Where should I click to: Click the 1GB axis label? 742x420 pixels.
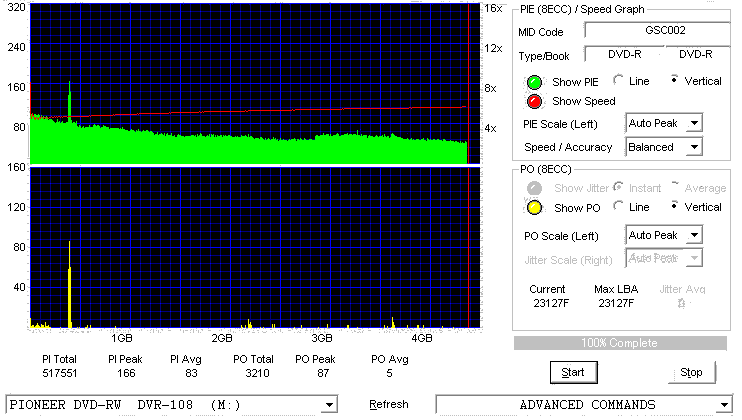tap(122, 338)
